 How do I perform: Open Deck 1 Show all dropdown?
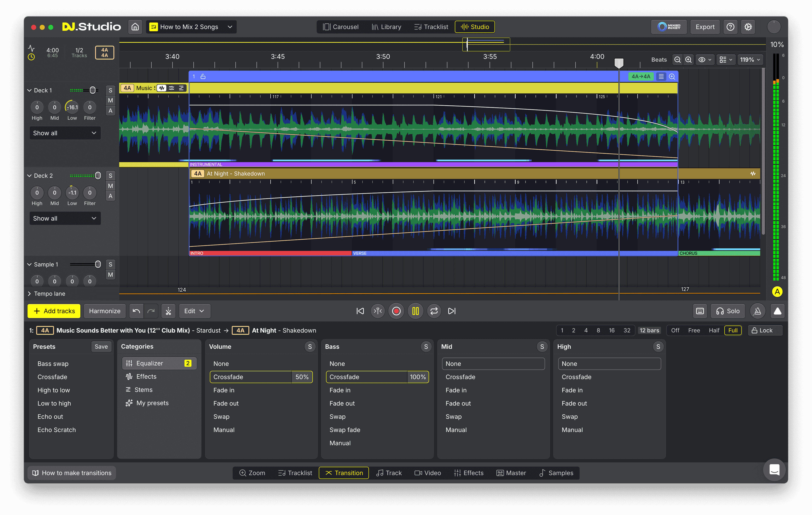(65, 133)
